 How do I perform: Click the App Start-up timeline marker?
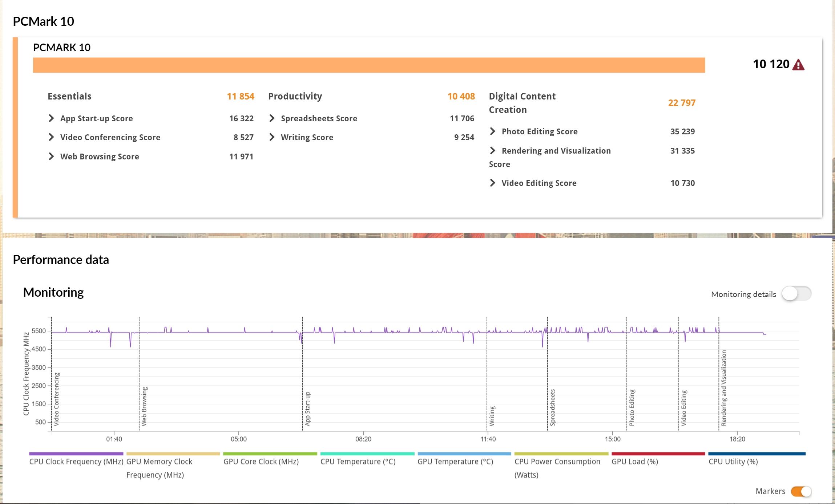point(307,409)
